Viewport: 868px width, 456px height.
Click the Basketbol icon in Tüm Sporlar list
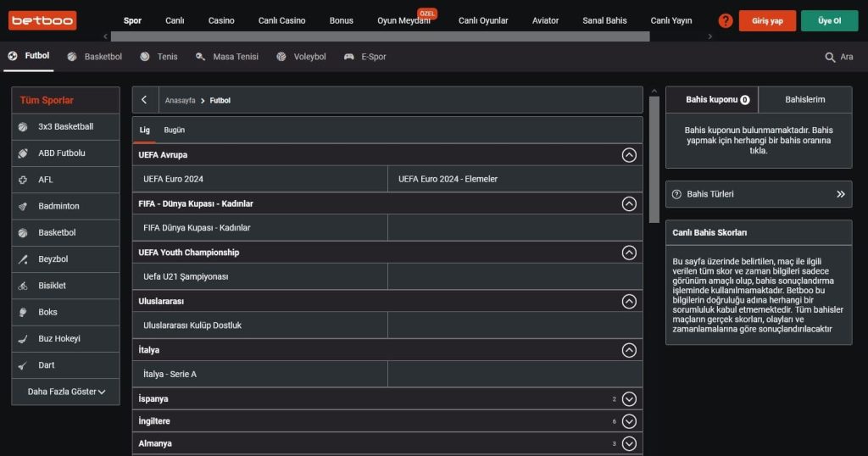click(x=23, y=233)
